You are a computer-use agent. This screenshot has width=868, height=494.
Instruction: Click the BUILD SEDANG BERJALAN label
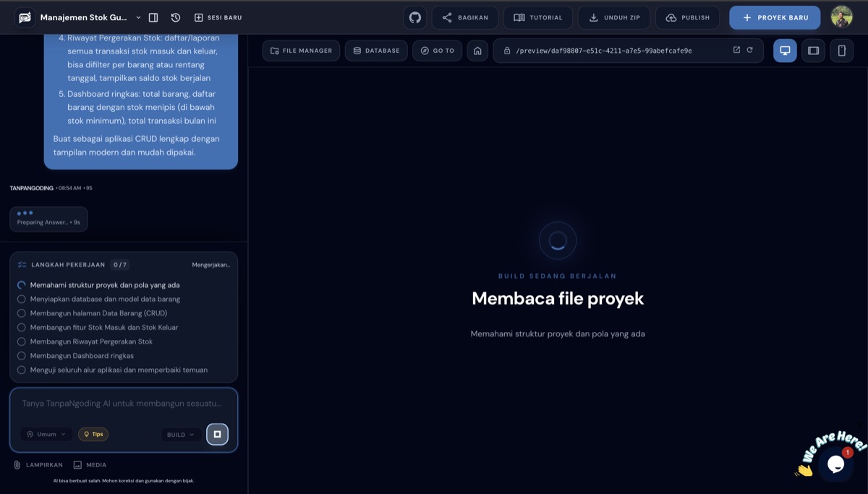point(558,276)
